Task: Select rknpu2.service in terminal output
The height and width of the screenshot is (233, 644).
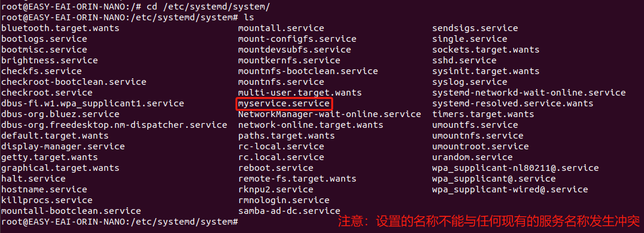Action: pos(275,189)
